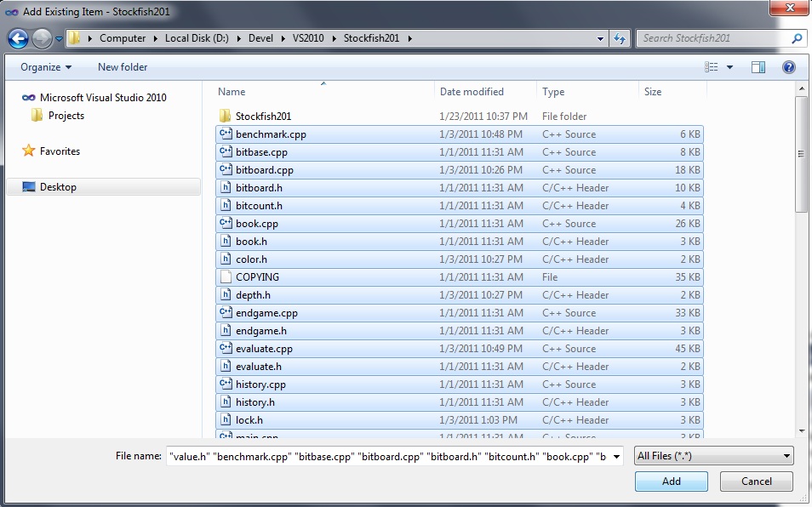Click the Devel breadcrumb segment

click(260, 38)
